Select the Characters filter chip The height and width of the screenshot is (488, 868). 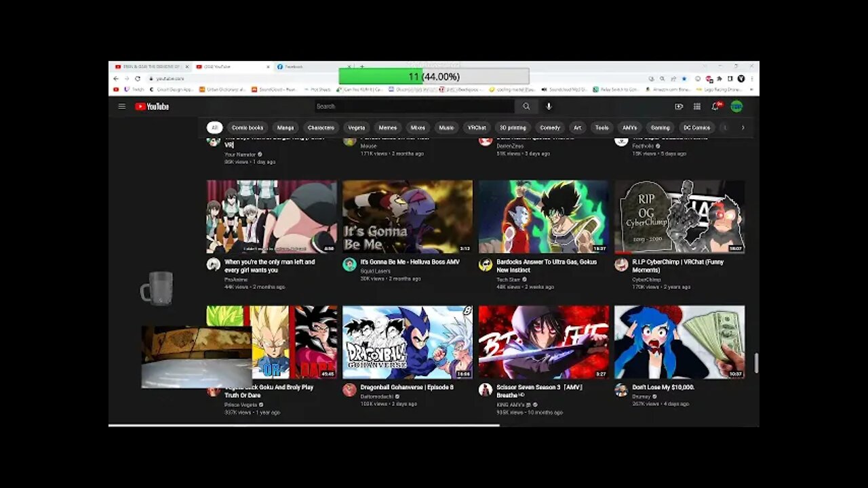(x=321, y=127)
